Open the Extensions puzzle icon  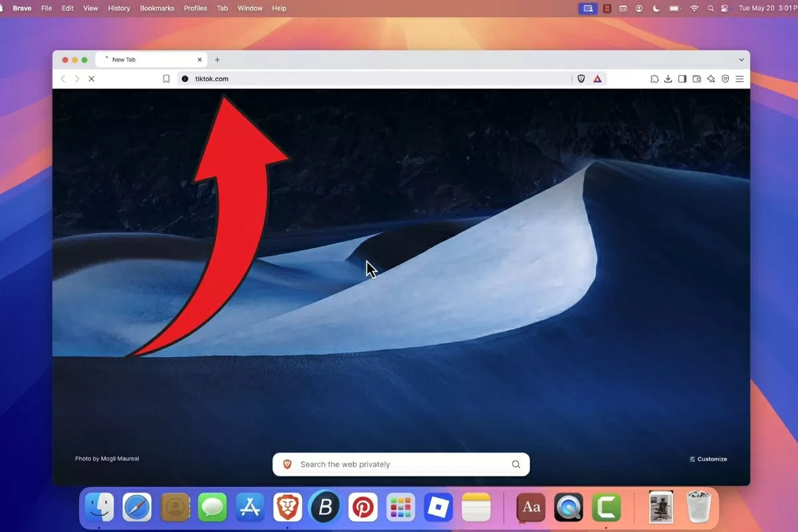click(x=654, y=78)
